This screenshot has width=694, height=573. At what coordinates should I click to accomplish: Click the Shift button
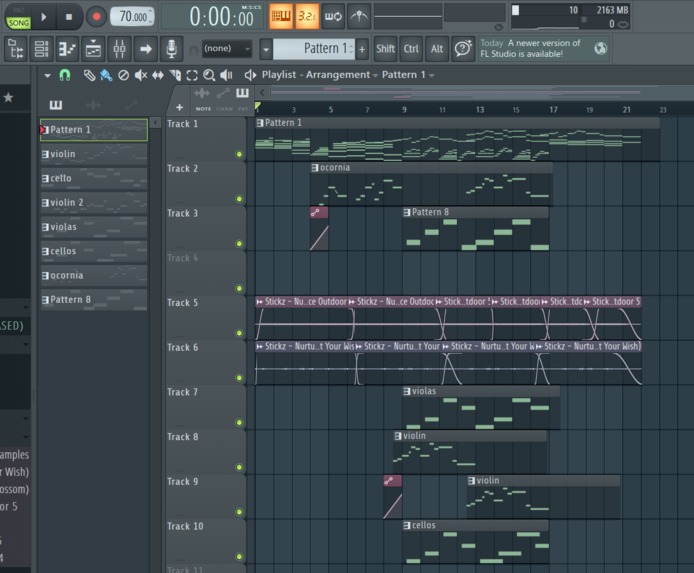pyautogui.click(x=385, y=49)
